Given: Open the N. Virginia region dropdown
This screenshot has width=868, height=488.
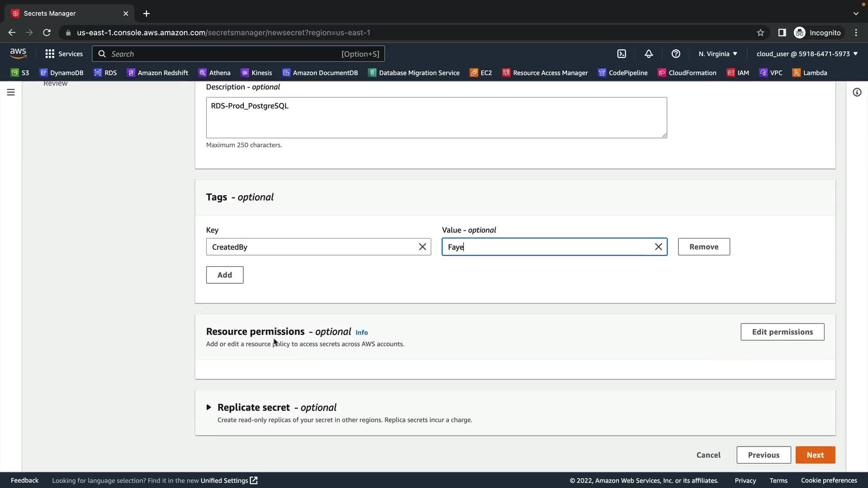Looking at the screenshot, I should tap(717, 54).
